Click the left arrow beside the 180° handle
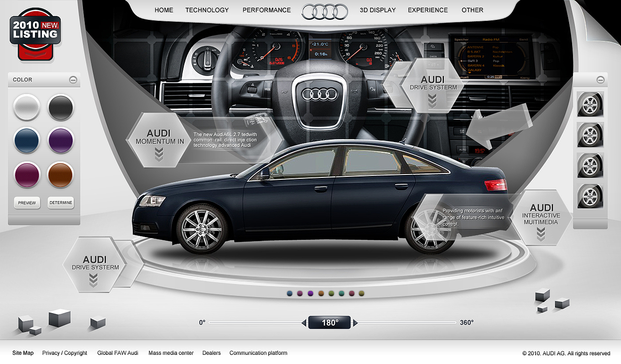621x364 pixels. coord(304,323)
